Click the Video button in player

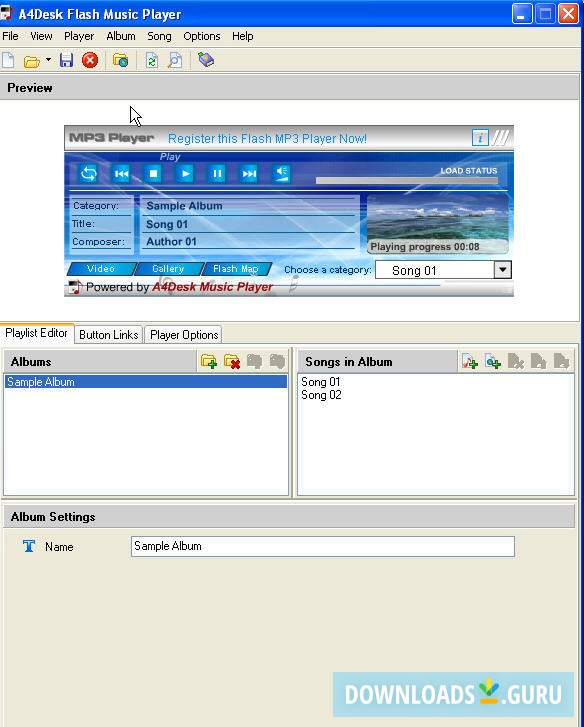101,269
